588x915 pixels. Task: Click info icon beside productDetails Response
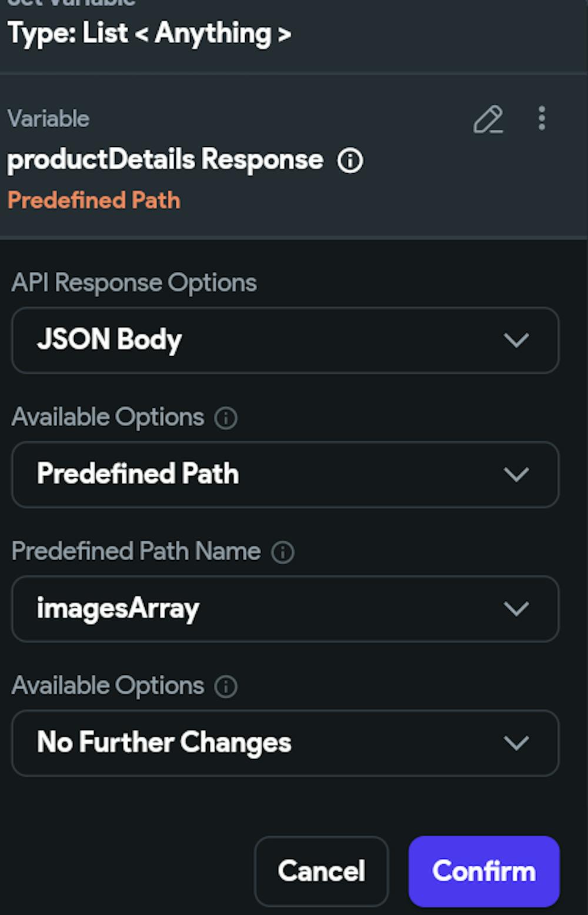350,161
